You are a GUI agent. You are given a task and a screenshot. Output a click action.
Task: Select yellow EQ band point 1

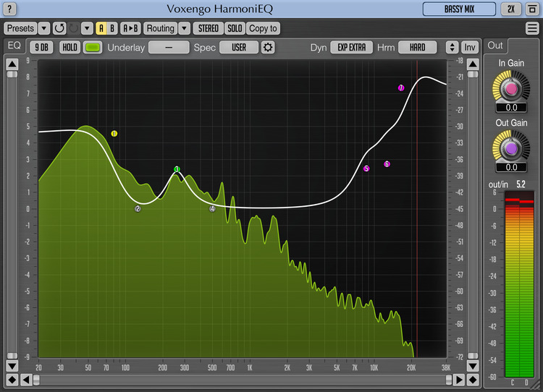point(114,134)
